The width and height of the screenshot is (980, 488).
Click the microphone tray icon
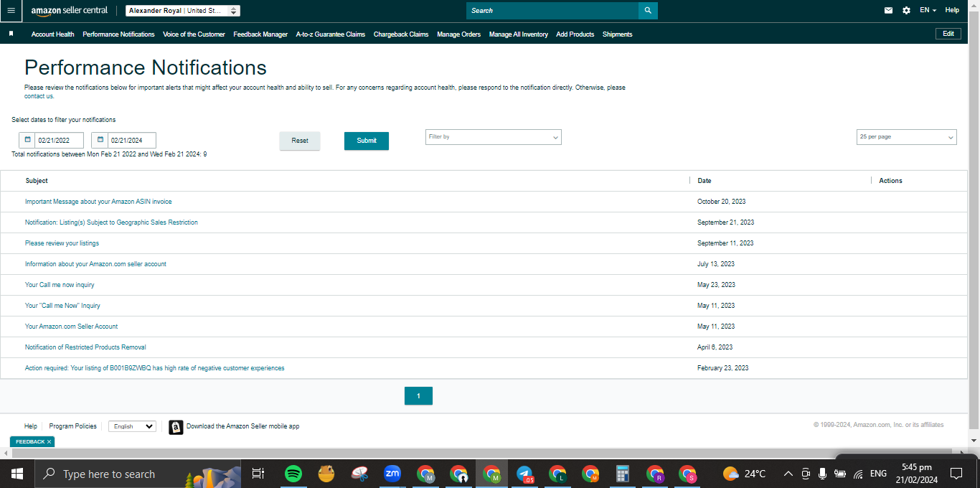point(822,474)
